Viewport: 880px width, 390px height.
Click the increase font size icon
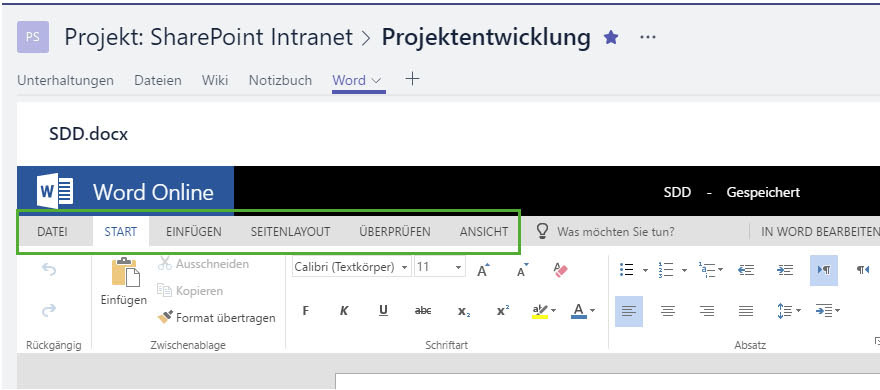point(483,270)
